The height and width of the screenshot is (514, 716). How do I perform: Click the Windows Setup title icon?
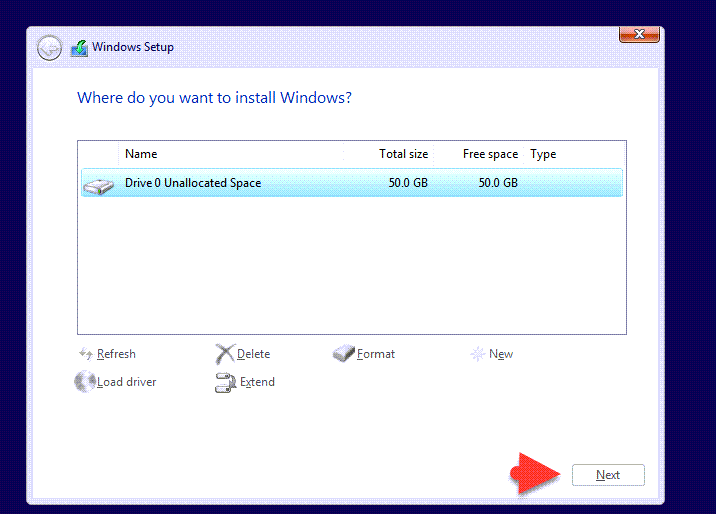[79, 47]
